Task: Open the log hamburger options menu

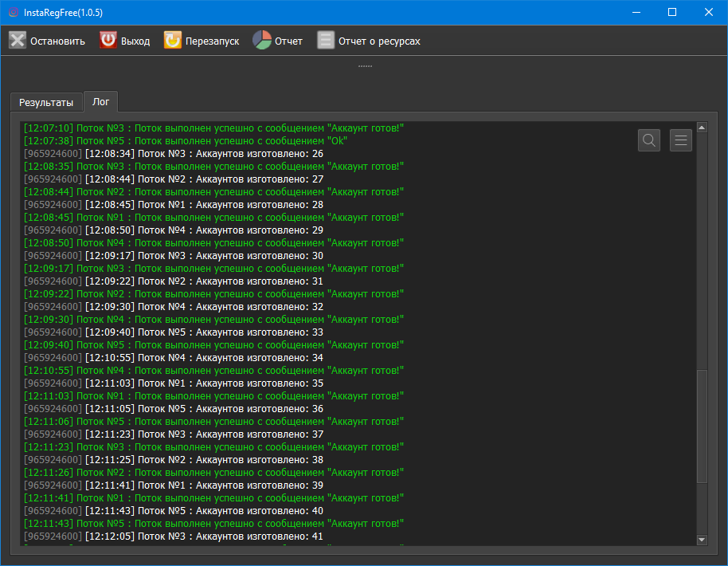Action: click(x=681, y=140)
